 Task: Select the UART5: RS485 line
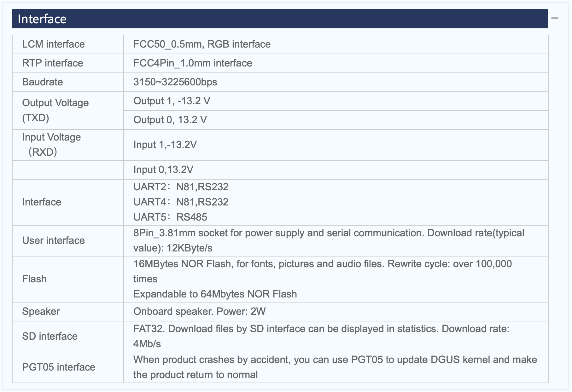coord(170,217)
